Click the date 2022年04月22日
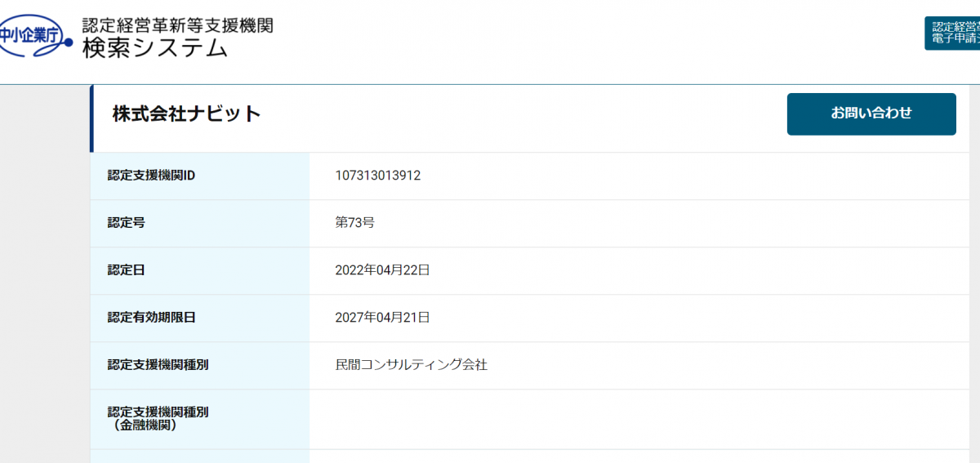Image resolution: width=980 pixels, height=463 pixels. tap(382, 270)
